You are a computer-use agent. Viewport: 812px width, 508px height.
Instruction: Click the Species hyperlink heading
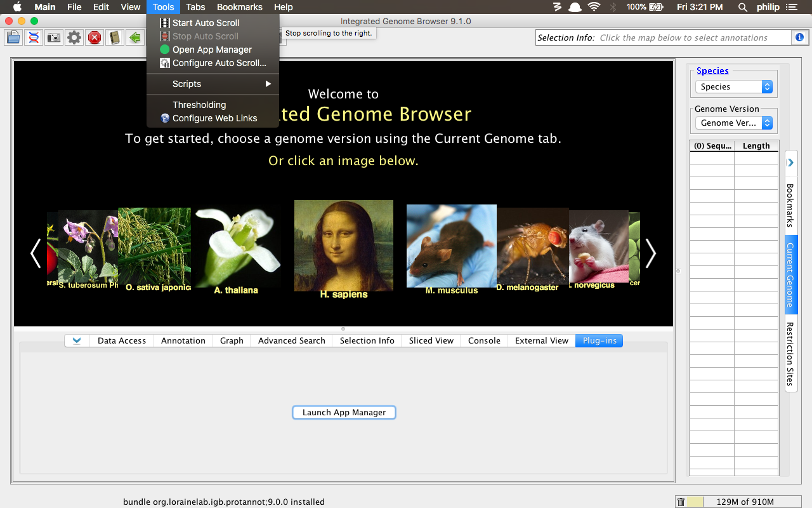[712, 70]
